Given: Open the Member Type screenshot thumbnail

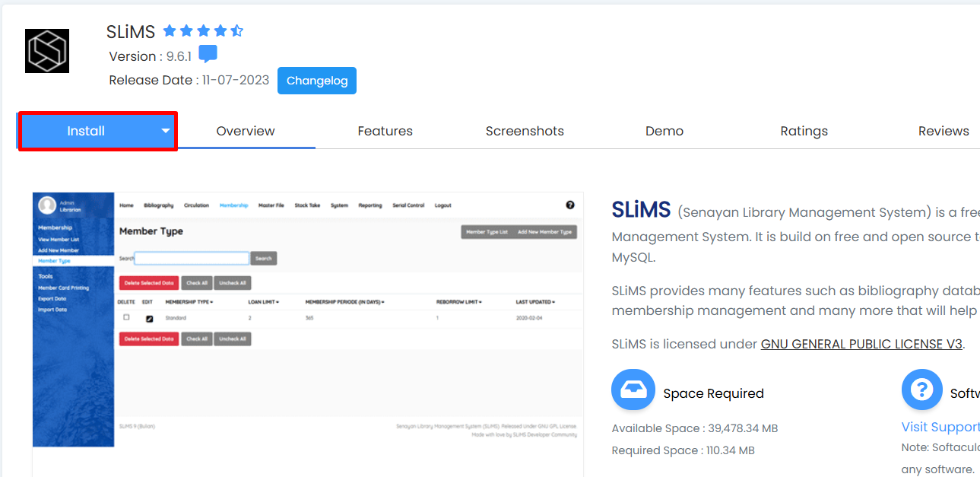Looking at the screenshot, I should 308,320.
